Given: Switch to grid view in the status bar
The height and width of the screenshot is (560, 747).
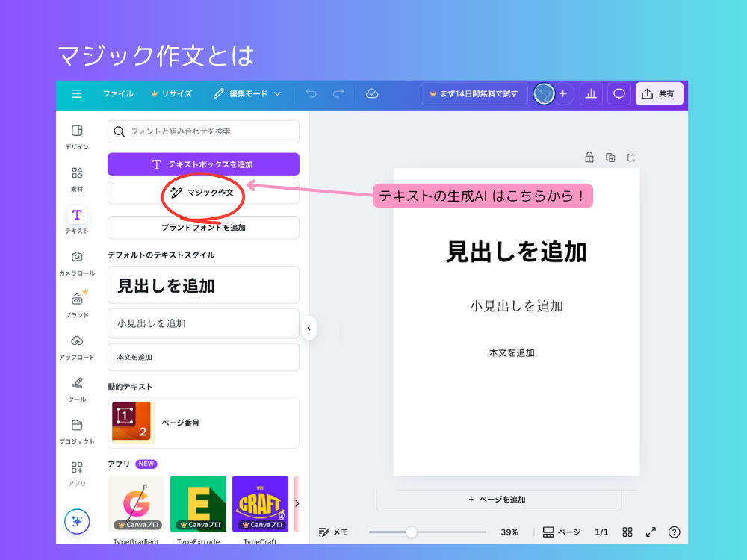Looking at the screenshot, I should tap(627, 532).
